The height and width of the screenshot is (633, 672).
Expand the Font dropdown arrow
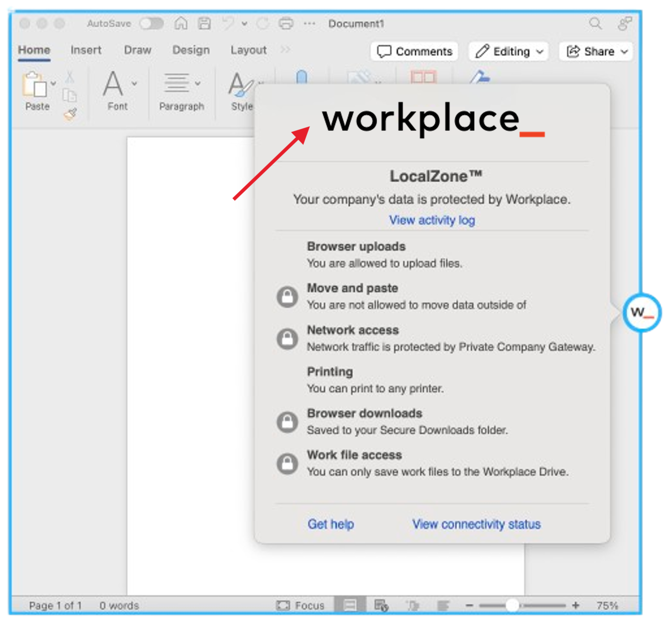pos(134,84)
